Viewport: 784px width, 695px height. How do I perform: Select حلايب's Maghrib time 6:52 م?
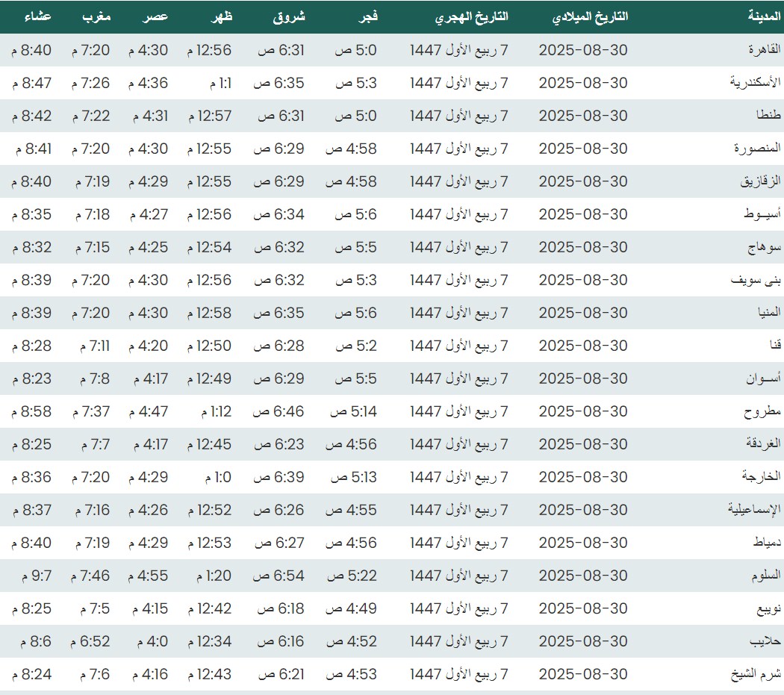[x=91, y=641]
